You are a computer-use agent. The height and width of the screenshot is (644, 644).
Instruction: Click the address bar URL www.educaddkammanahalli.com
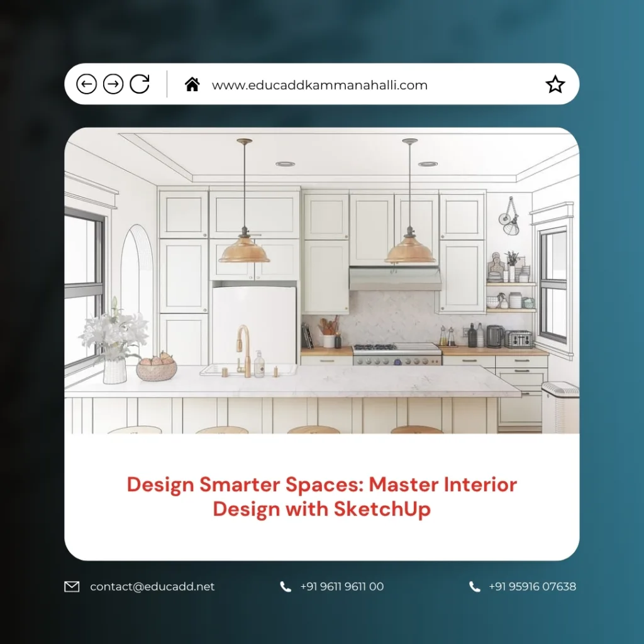tap(321, 85)
